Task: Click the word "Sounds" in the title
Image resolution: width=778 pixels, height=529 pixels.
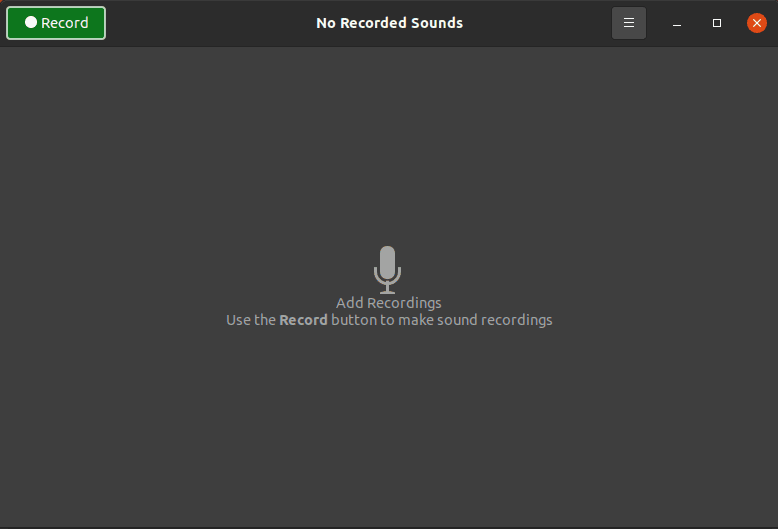Action: tap(436, 22)
